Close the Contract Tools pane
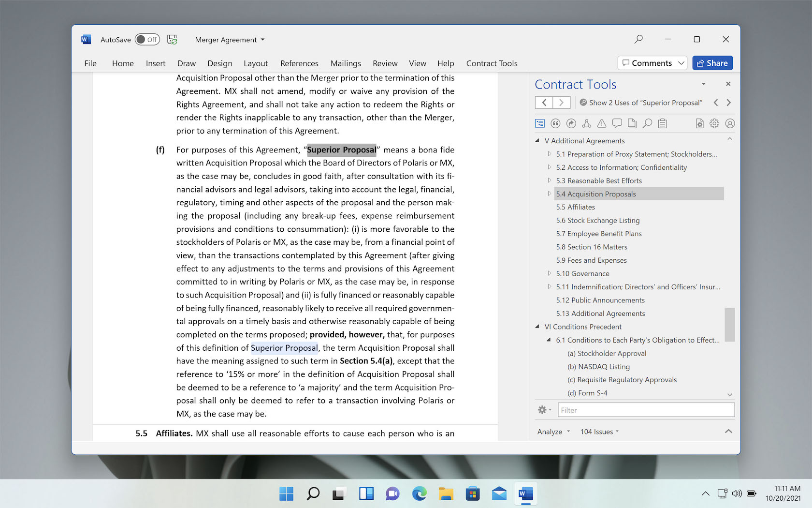This screenshot has width=812, height=508. (x=728, y=84)
